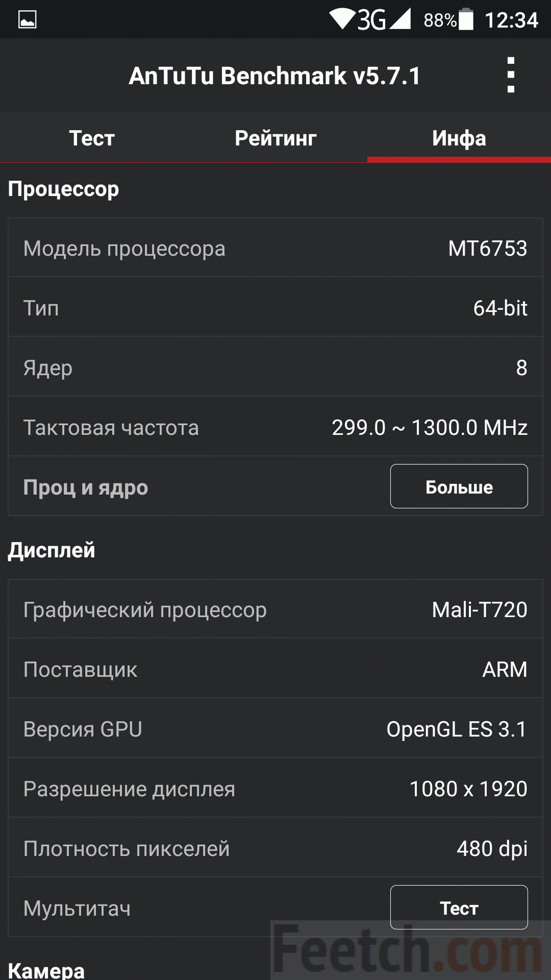The image size is (551, 980).
Task: Select the Модель процессора row
Action: coord(275,248)
